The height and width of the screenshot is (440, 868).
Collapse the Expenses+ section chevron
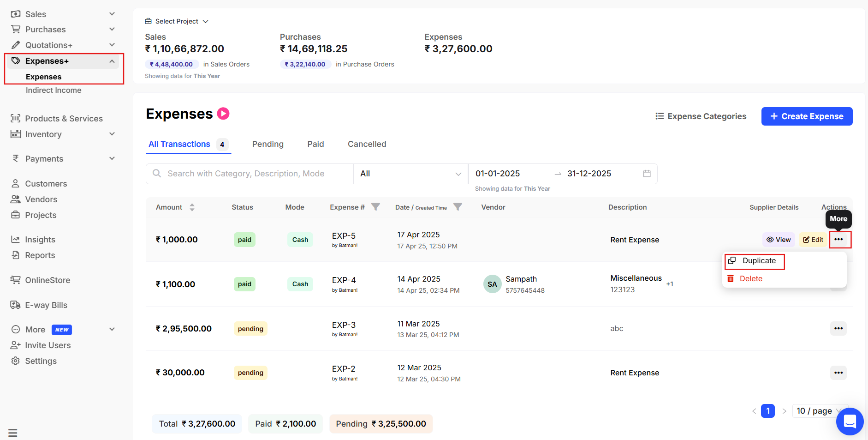click(112, 61)
